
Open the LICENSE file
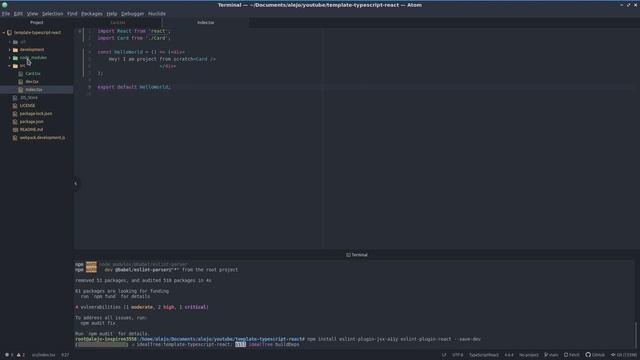pyautogui.click(x=27, y=105)
